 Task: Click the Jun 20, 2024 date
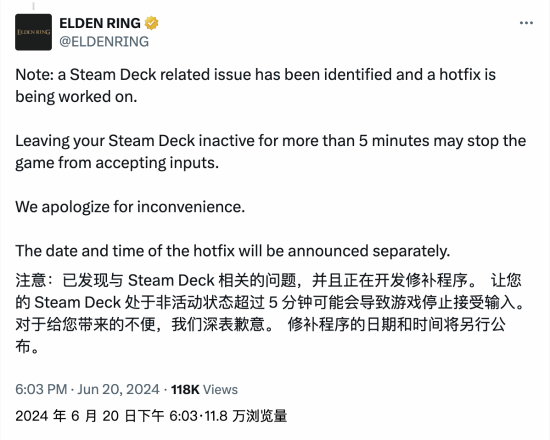click(x=119, y=389)
